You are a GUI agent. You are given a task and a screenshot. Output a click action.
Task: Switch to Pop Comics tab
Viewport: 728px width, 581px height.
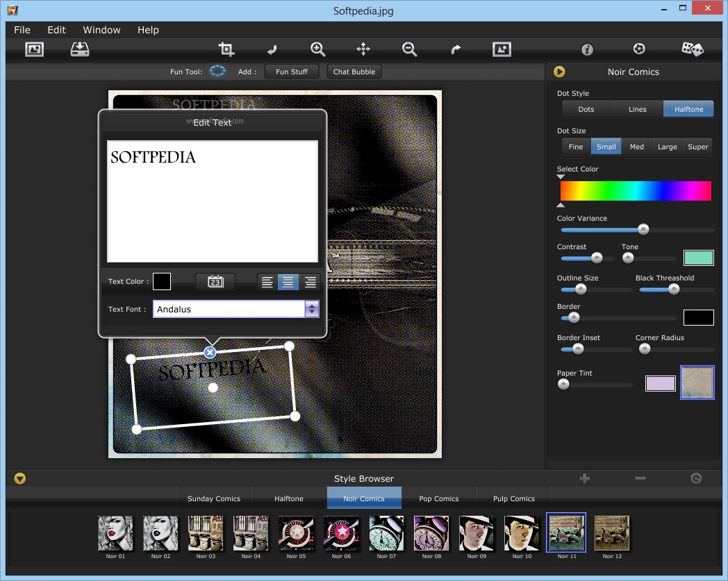tap(439, 498)
